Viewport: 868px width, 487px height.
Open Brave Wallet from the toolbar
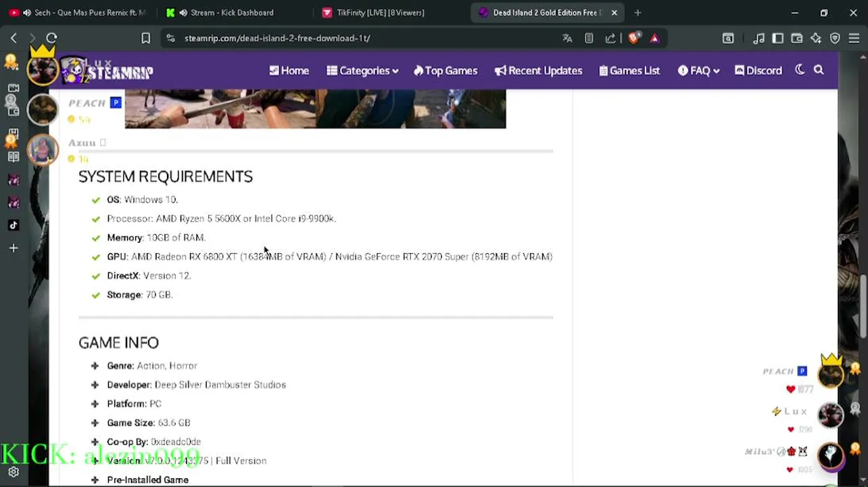click(x=797, y=39)
